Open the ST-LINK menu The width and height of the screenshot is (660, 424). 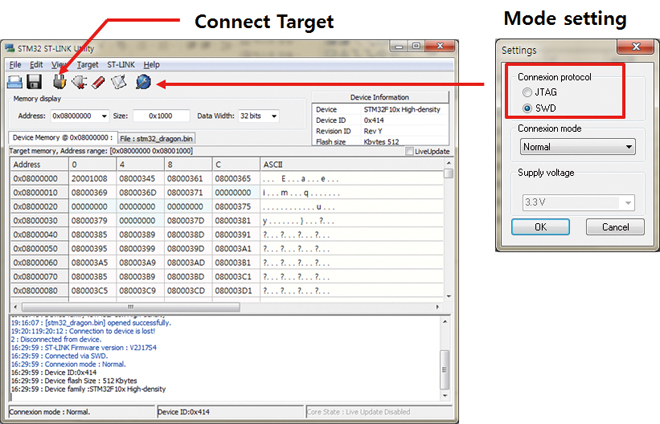[x=121, y=65]
